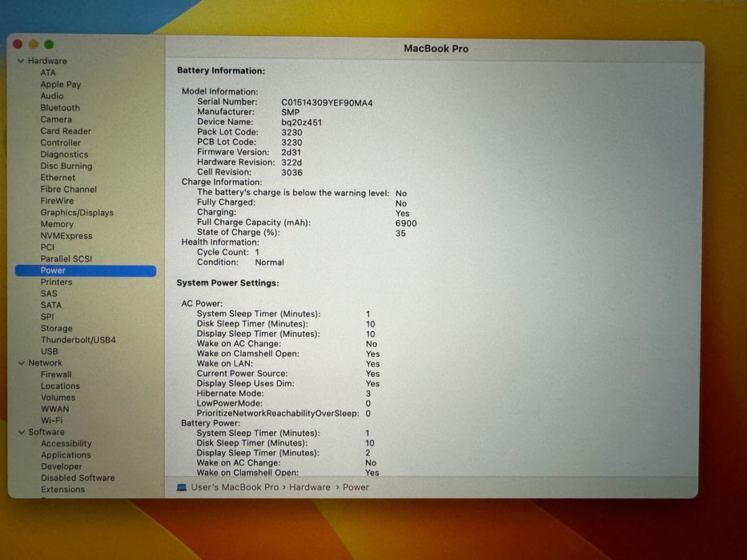Viewport: 747px width, 560px height.
Task: Click the Manufacturer value SMP
Action: (x=291, y=112)
